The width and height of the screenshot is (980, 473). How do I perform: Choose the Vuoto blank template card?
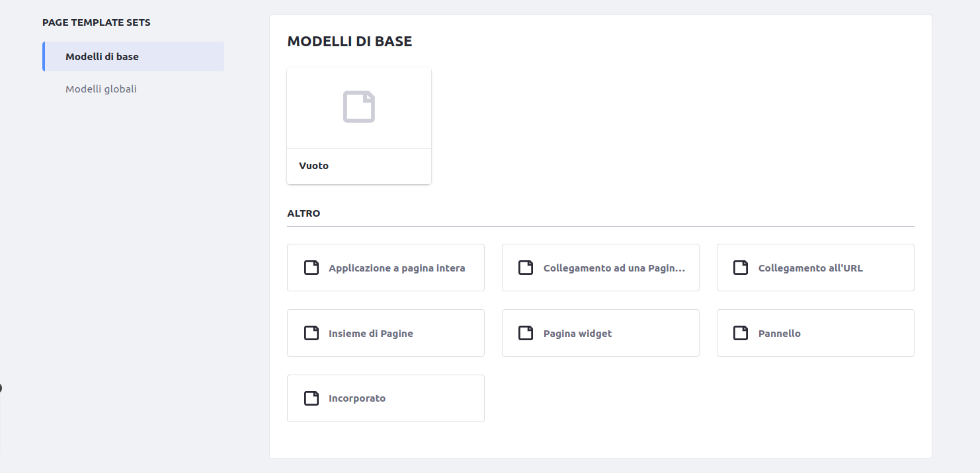pyautogui.click(x=359, y=126)
